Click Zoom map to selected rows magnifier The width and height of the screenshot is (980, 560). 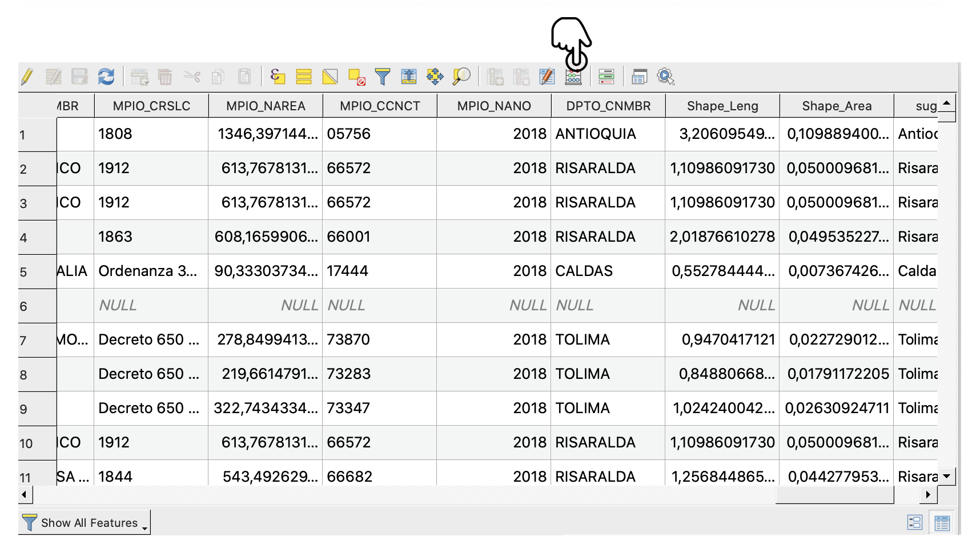461,76
